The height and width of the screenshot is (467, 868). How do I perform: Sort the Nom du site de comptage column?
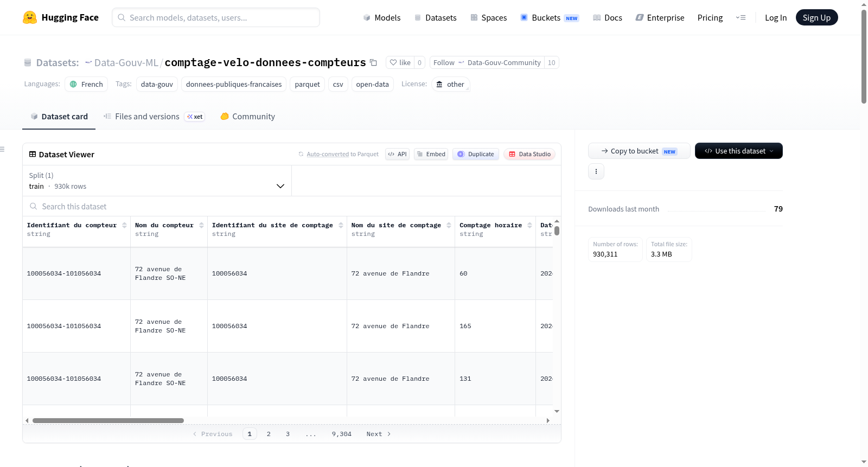tap(449, 225)
